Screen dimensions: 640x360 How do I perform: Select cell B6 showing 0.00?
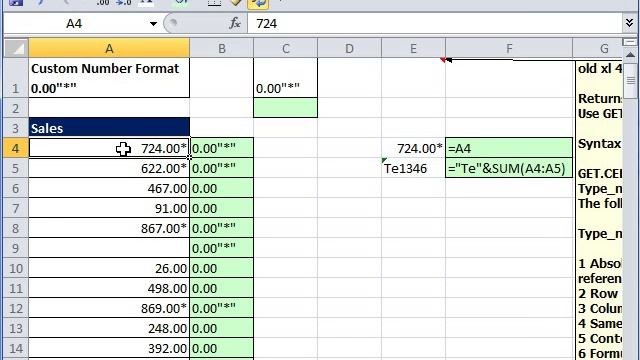[222, 188]
